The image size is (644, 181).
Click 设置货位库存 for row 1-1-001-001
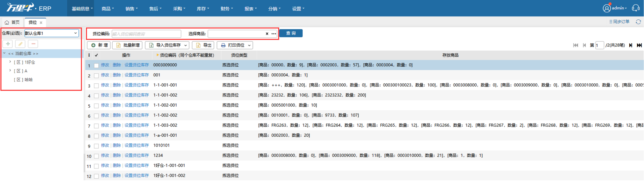click(136, 85)
